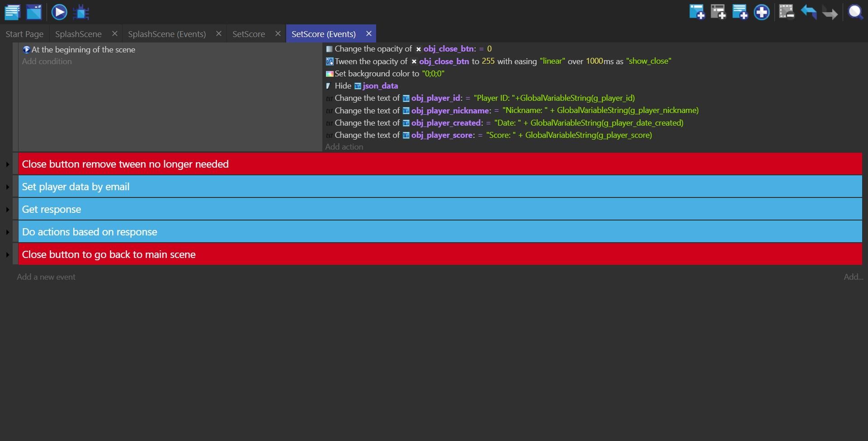Switch to the SetScore tab
The width and height of the screenshot is (868, 441).
tap(249, 34)
